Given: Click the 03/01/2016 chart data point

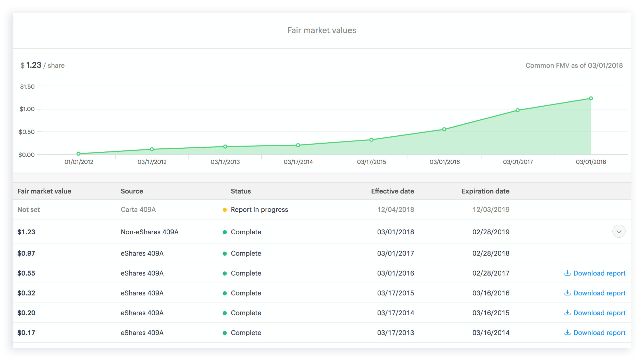Looking at the screenshot, I should click(444, 129).
